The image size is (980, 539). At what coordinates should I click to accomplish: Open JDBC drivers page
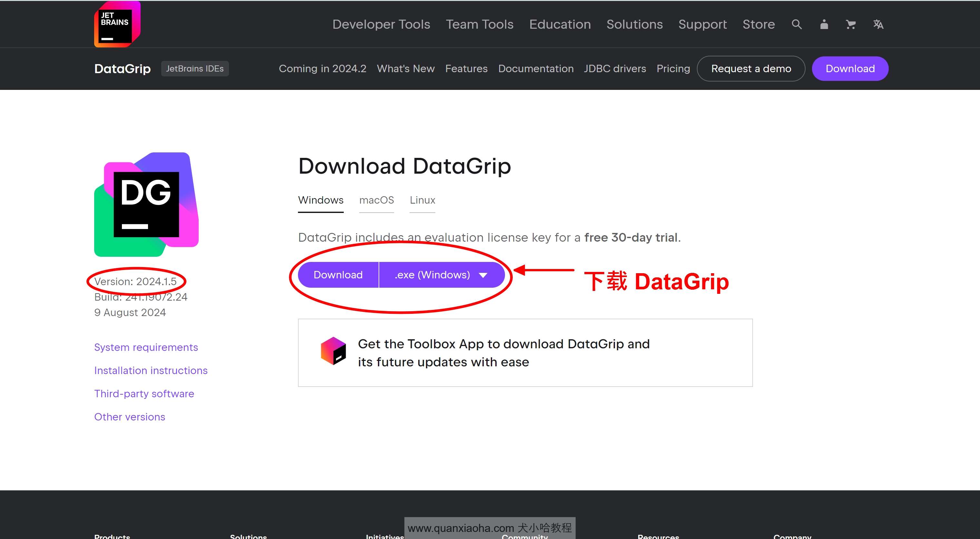tap(615, 69)
